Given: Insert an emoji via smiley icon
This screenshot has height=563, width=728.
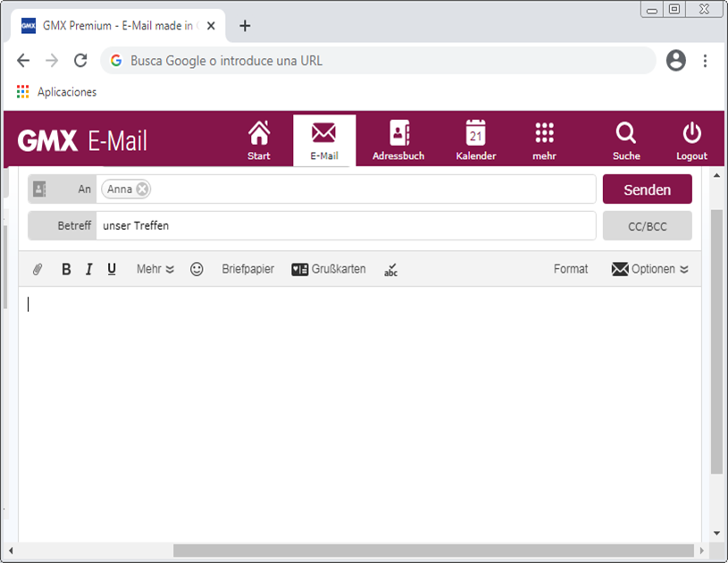Looking at the screenshot, I should [x=197, y=269].
